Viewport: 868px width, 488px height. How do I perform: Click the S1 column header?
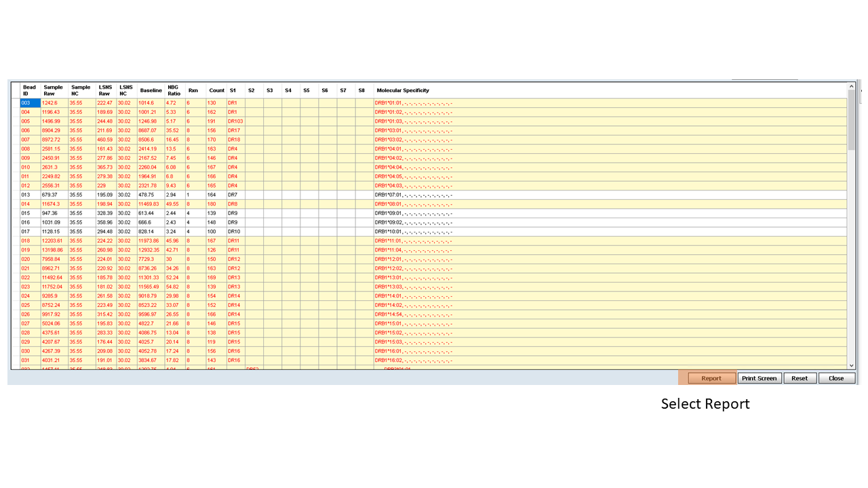235,90
